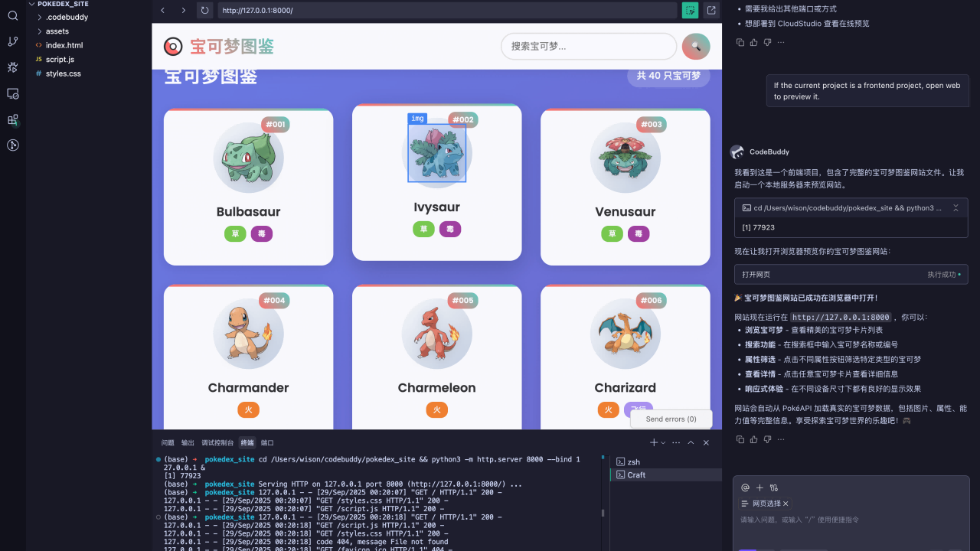Give thumbs up to last CodeBuddy response
The image size is (980, 551).
point(753,439)
